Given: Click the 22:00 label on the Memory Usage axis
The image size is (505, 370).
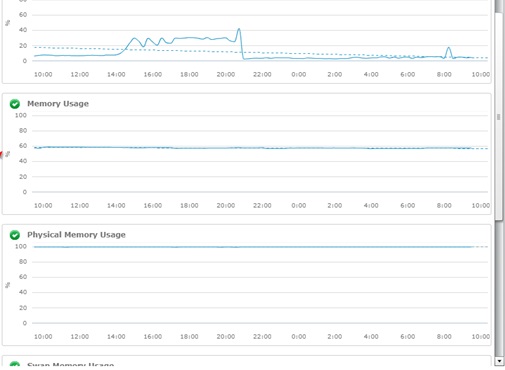Looking at the screenshot, I should [262, 206].
